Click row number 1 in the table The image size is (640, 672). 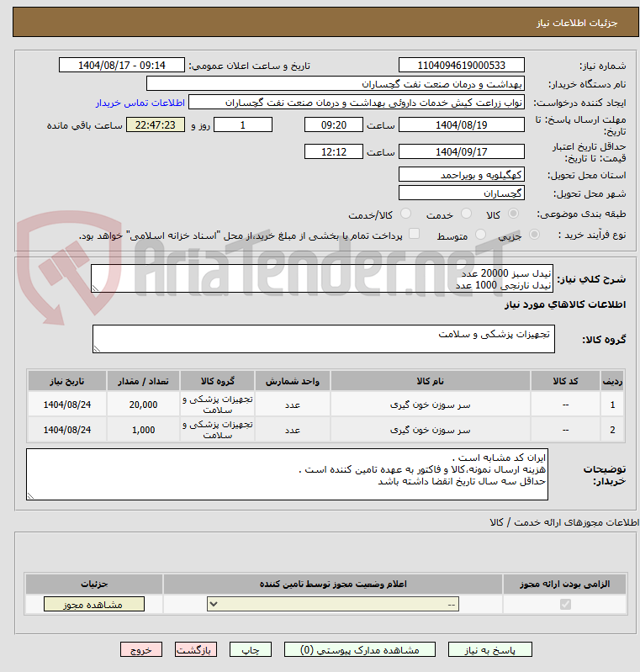[612, 405]
